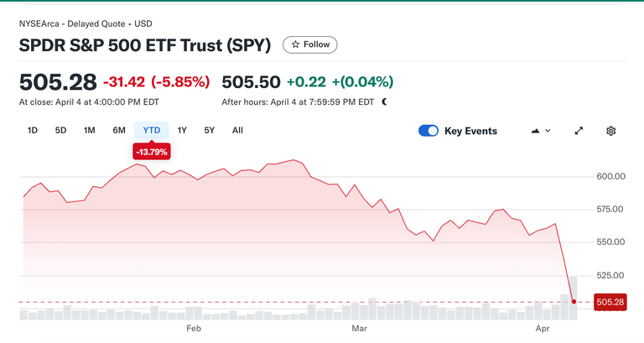Screen dimensions: 644x343
Task: Select the 5D time range
Action: (60, 130)
